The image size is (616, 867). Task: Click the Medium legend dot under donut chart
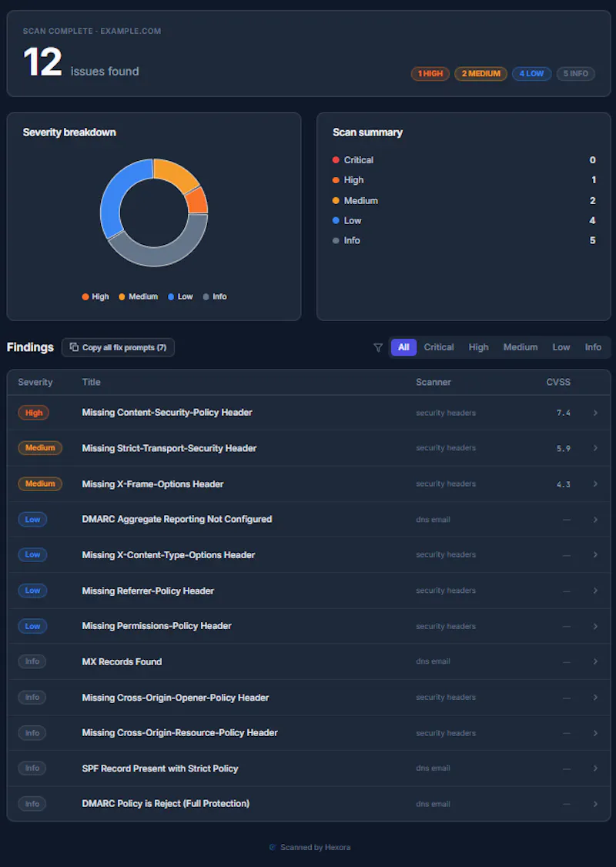tap(122, 297)
